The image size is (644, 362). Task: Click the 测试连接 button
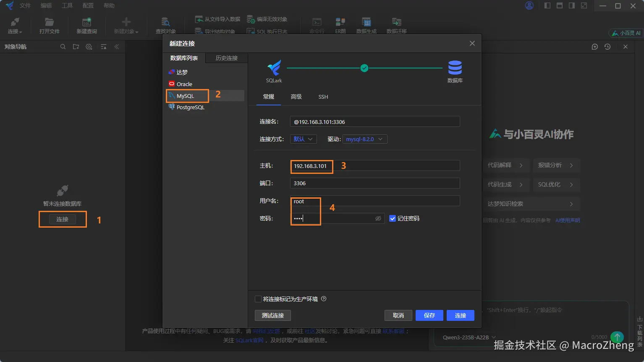pos(273,315)
